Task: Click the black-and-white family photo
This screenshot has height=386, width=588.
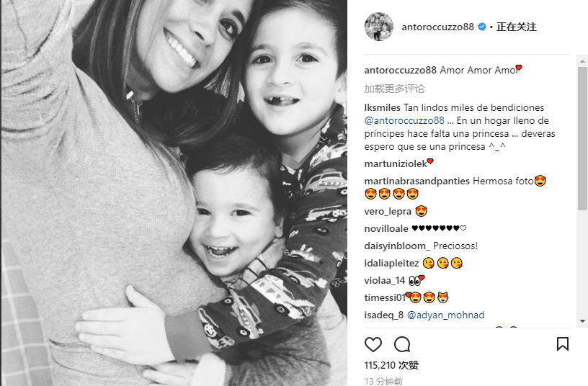Action: pyautogui.click(x=174, y=193)
